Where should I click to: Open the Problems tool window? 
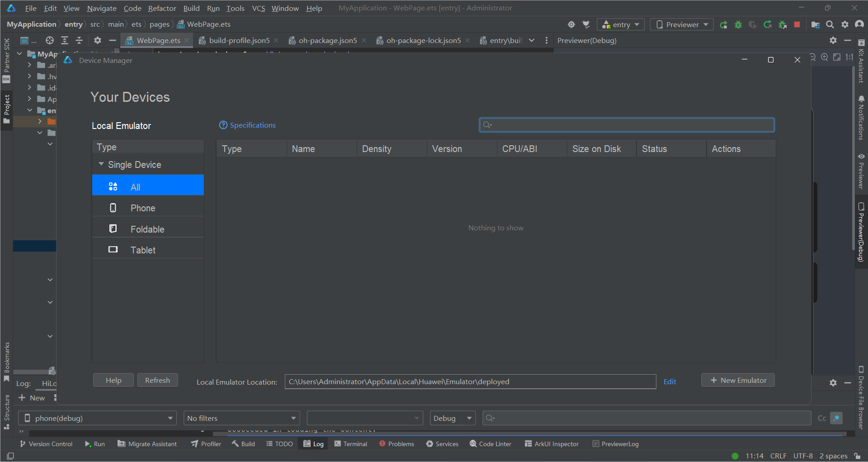[396, 444]
